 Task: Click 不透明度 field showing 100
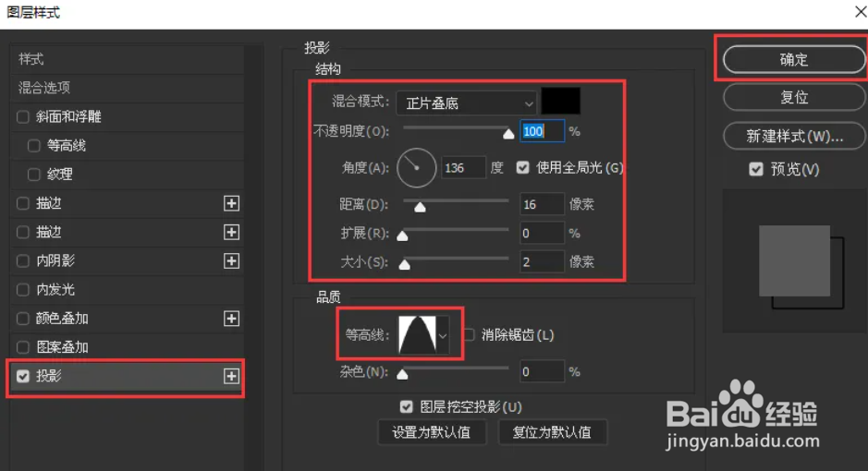point(542,131)
